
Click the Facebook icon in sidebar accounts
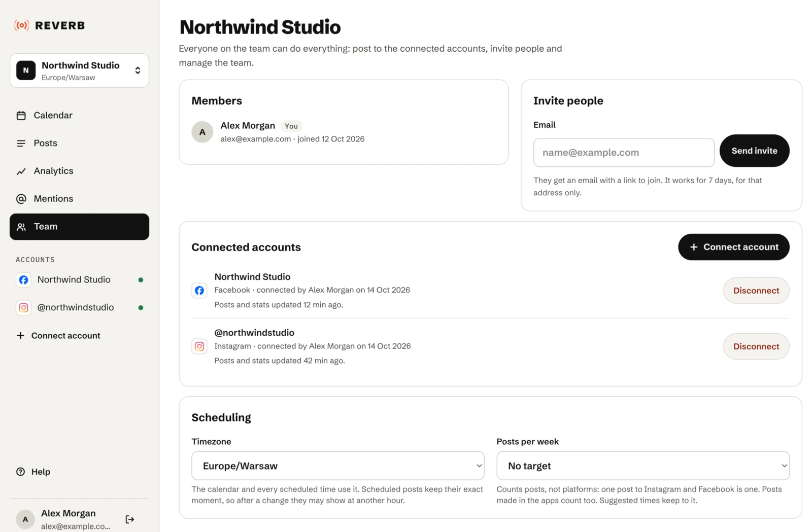tap(23, 280)
